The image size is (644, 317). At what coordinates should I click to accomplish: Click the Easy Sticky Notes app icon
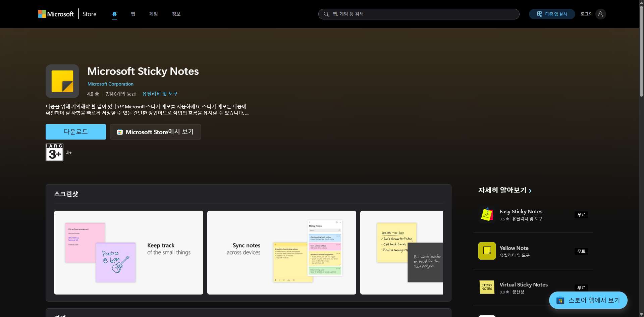point(487,215)
